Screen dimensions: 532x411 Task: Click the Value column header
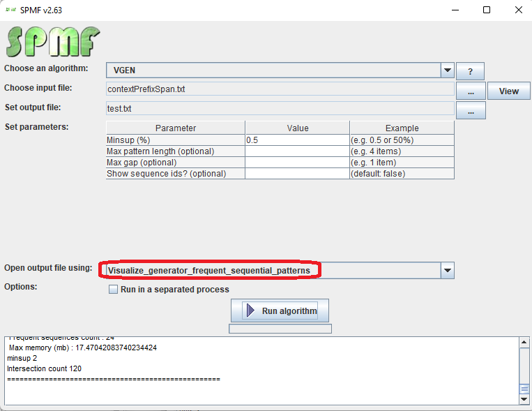[x=297, y=128]
